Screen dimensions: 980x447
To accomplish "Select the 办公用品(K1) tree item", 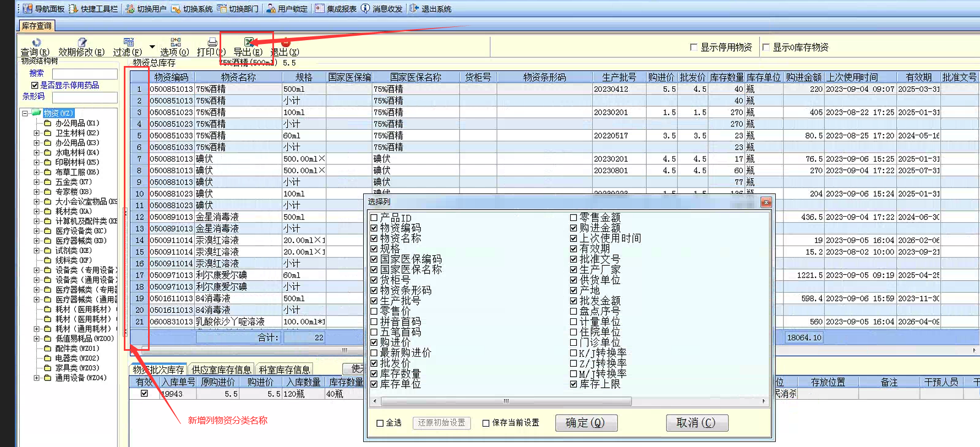I will tap(77, 123).
